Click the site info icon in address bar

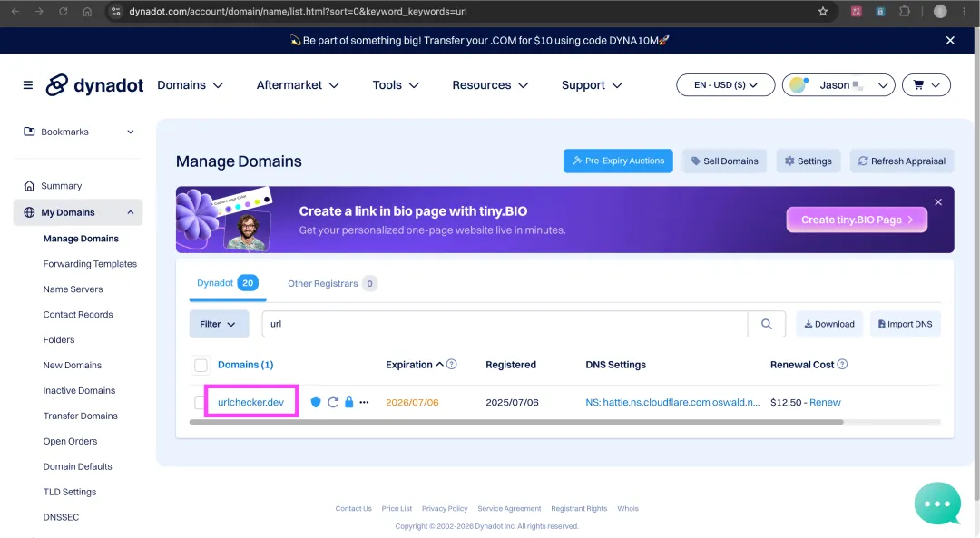115,11
